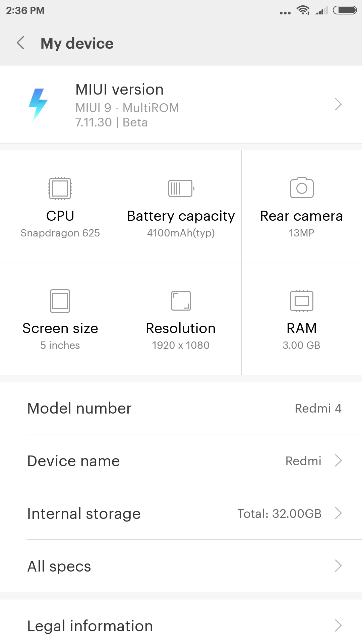Tap the back arrow icon
Viewport: 362px width, 644px height.
point(21,43)
